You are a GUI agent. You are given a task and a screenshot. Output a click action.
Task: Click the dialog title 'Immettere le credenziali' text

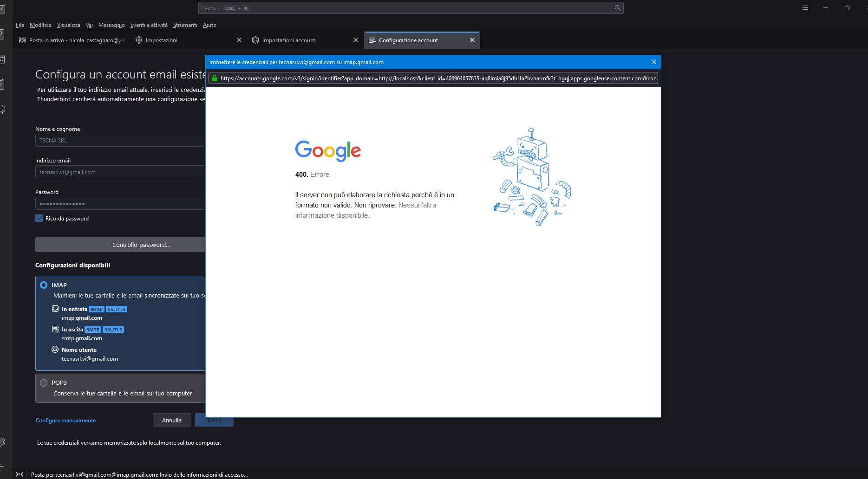(296, 62)
